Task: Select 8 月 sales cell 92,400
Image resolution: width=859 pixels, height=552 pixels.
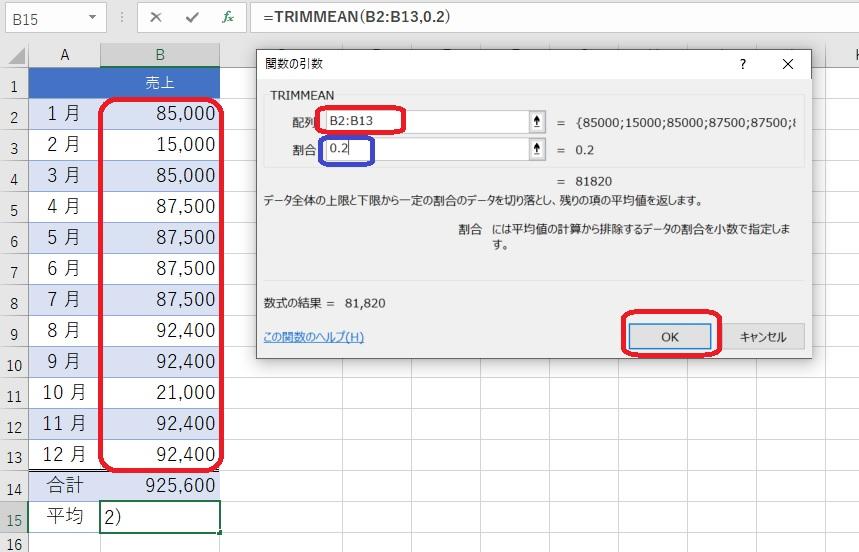Action: (160, 331)
